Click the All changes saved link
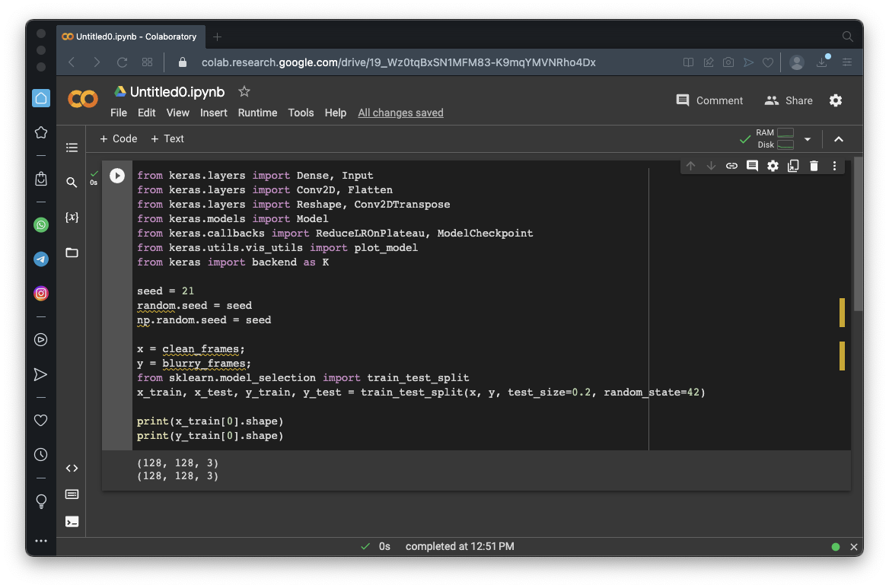This screenshot has height=588, width=889. pos(400,113)
